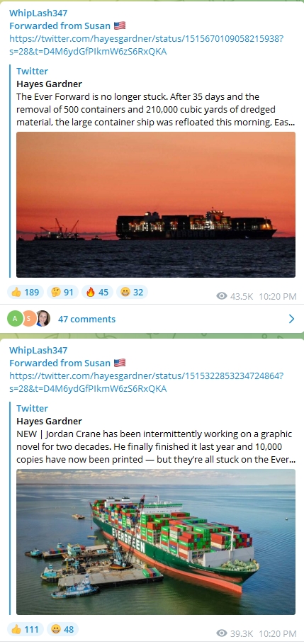304x644 pixels.
Task: Click the orange 'S' commenter avatar
Action: pyautogui.click(x=29, y=319)
